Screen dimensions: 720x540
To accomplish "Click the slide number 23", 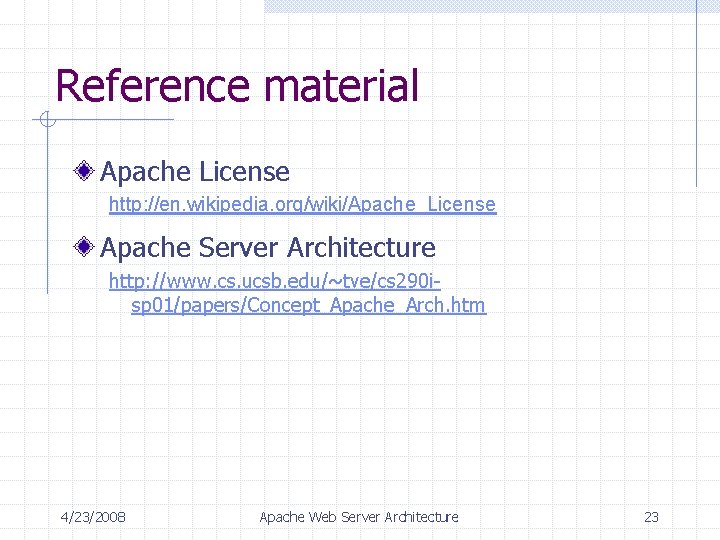I will coord(651,517).
